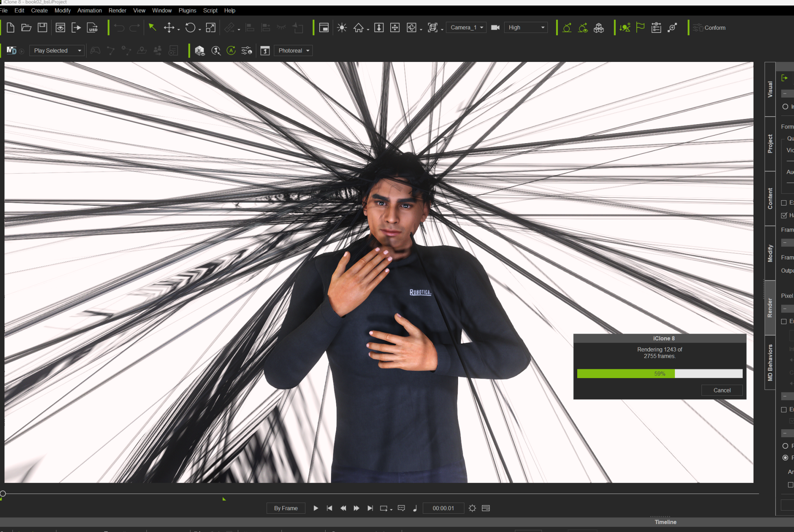Click the bone connection plus icon
The image size is (794, 532).
pyautogui.click(x=672, y=28)
